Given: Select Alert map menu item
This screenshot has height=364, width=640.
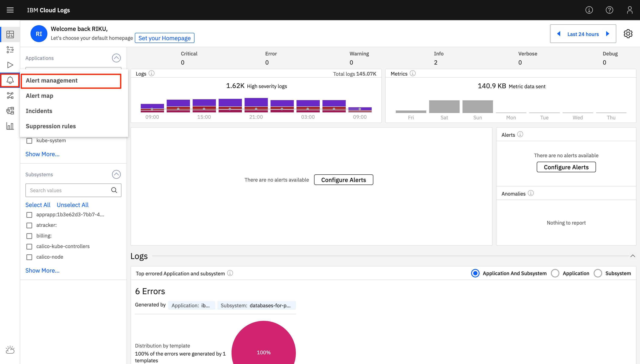Looking at the screenshot, I should click(40, 96).
